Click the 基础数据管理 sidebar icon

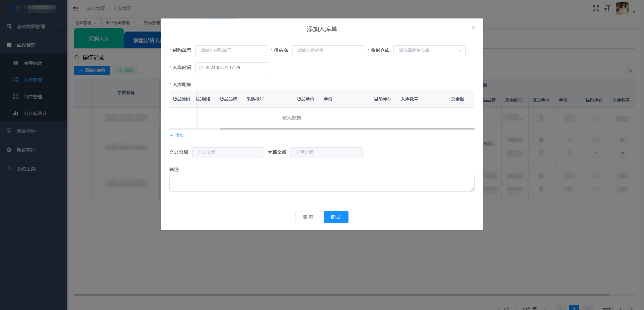click(9, 26)
